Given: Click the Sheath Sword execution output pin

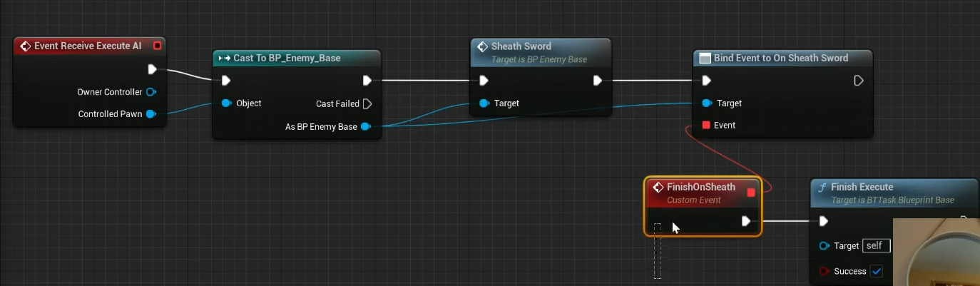Looking at the screenshot, I should tap(598, 81).
